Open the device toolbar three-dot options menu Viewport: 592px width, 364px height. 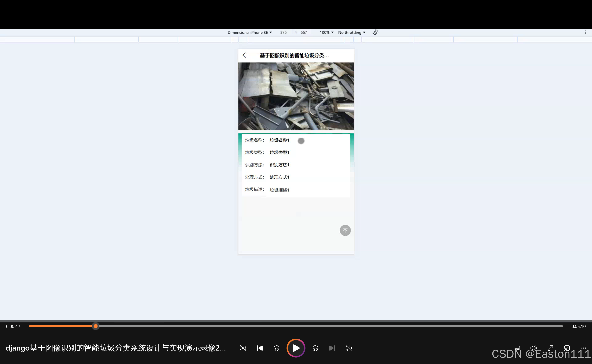click(x=585, y=32)
